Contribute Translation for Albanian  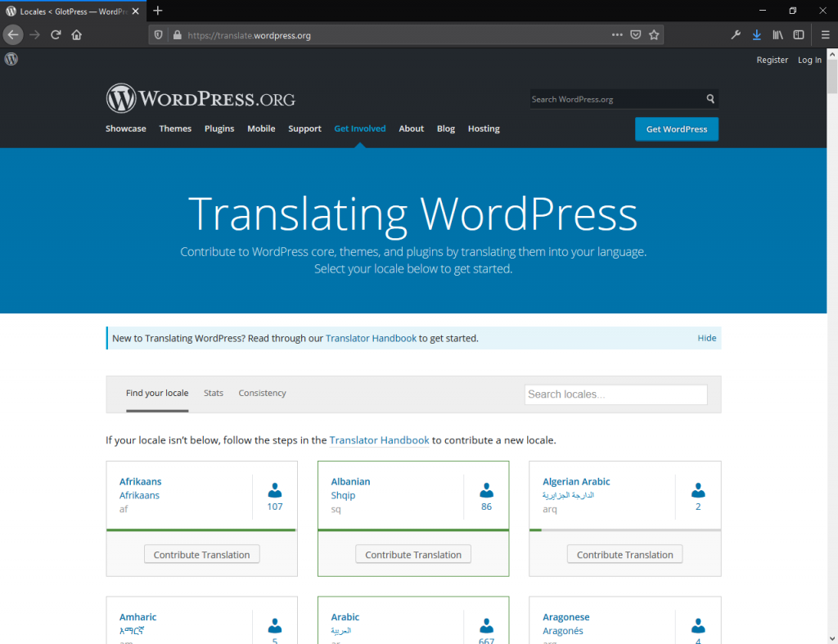(x=413, y=554)
